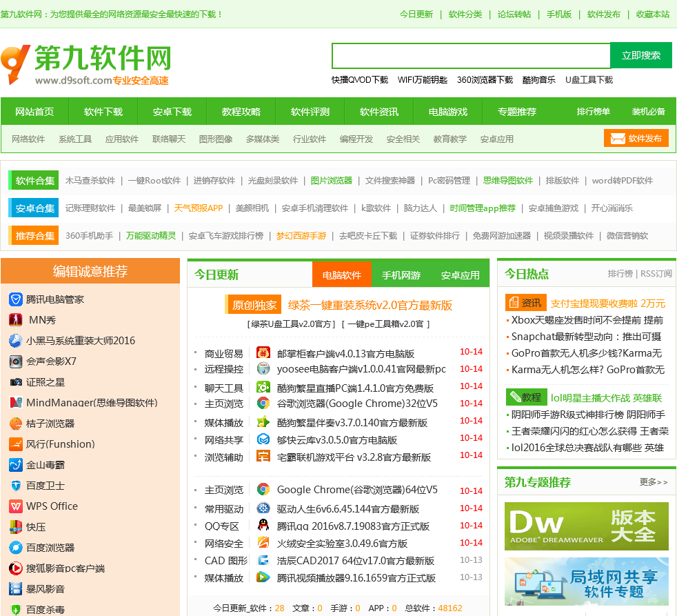The height and width of the screenshot is (616, 677).
Task: Open the 今日更新 top link
Action: pos(416,14)
